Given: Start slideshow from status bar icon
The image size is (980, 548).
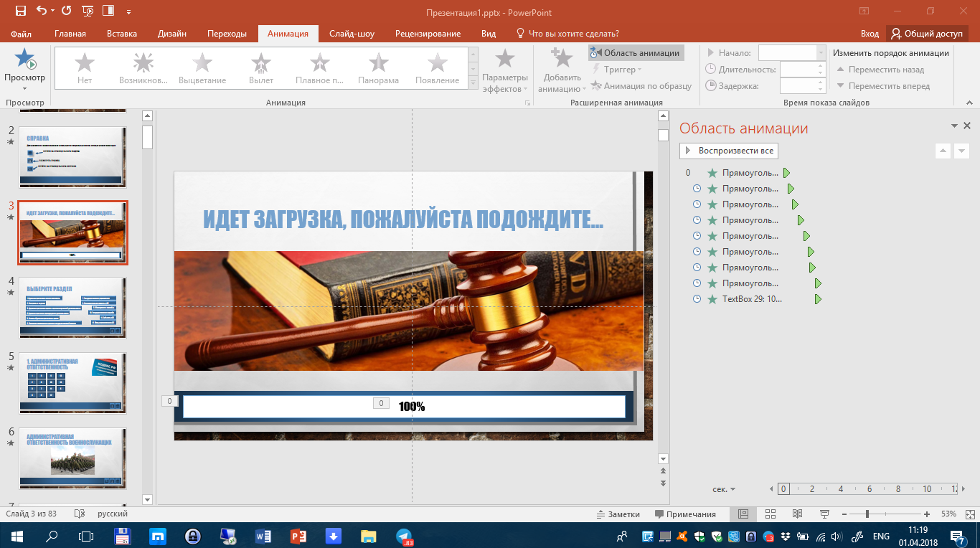Looking at the screenshot, I should (824, 514).
